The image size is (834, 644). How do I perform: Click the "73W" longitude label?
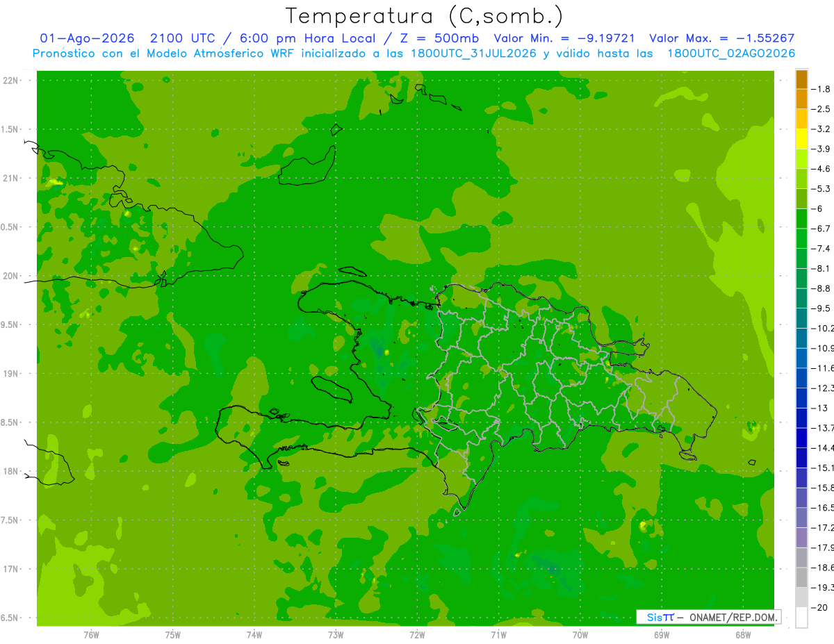pyautogui.click(x=336, y=635)
